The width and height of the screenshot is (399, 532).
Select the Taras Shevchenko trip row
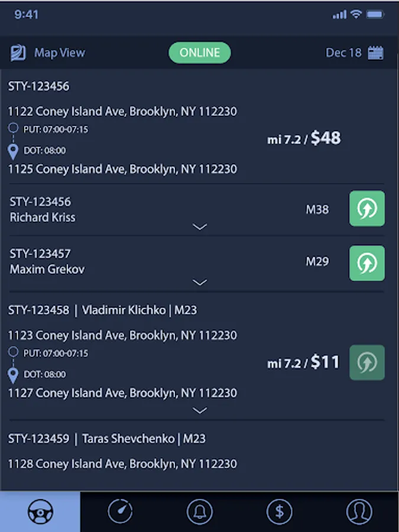click(197, 451)
